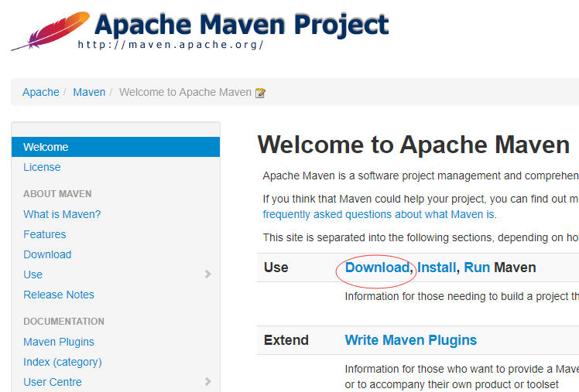
Task: Open Use in the sidebar
Action: [x=33, y=274]
